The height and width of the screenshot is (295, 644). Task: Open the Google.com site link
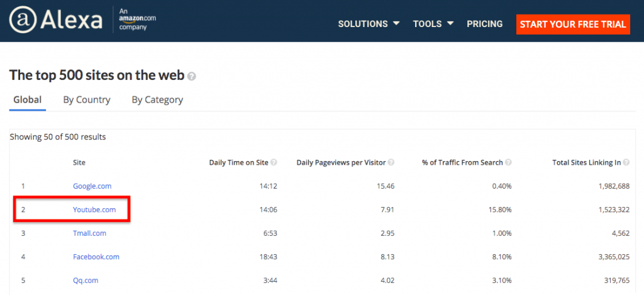[x=92, y=186]
